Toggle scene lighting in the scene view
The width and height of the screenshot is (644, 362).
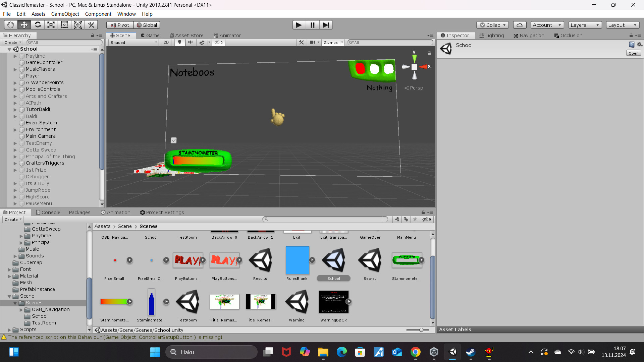(x=180, y=42)
